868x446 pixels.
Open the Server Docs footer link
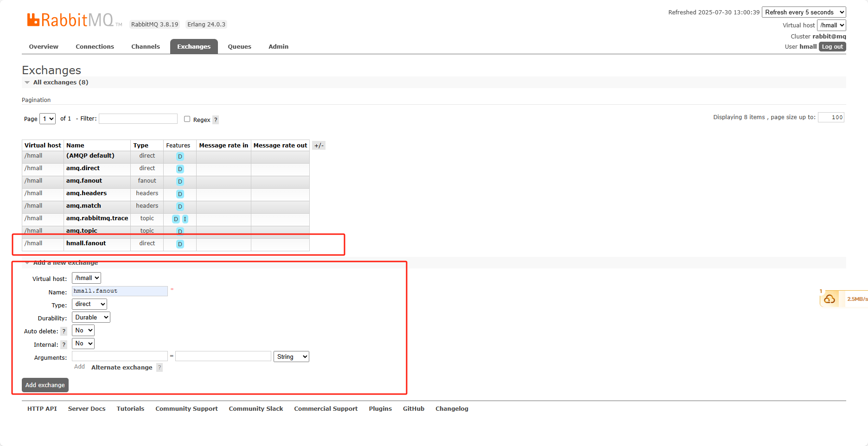point(87,408)
